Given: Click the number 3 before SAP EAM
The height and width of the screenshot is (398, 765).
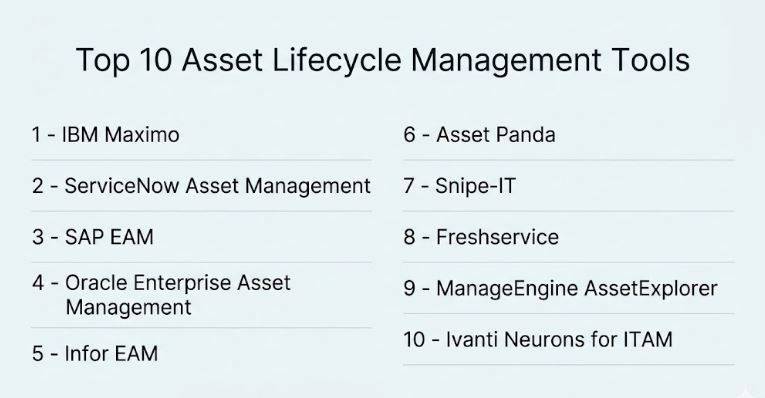Looking at the screenshot, I should [x=38, y=237].
